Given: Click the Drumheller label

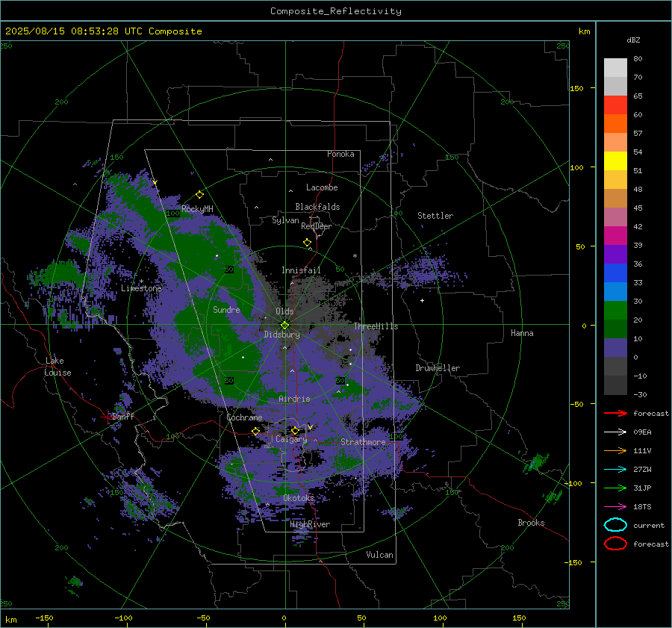Looking at the screenshot, I should 438,368.
